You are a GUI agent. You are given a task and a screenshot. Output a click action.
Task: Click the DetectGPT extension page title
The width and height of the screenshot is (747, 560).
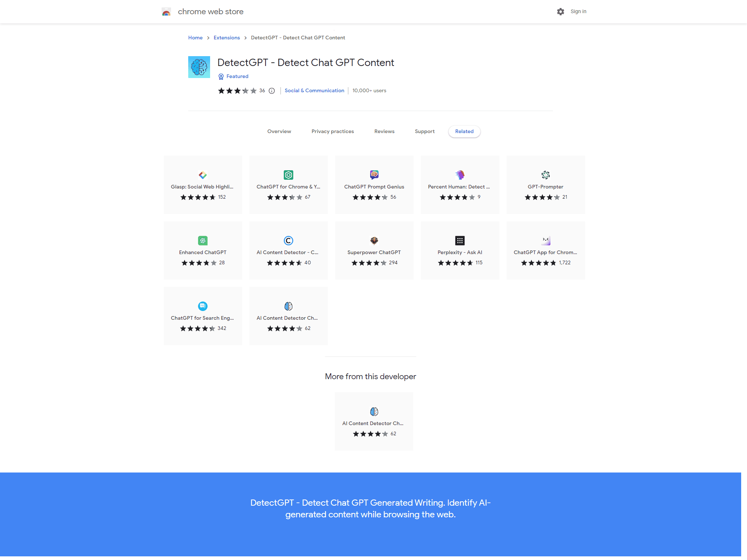306,63
